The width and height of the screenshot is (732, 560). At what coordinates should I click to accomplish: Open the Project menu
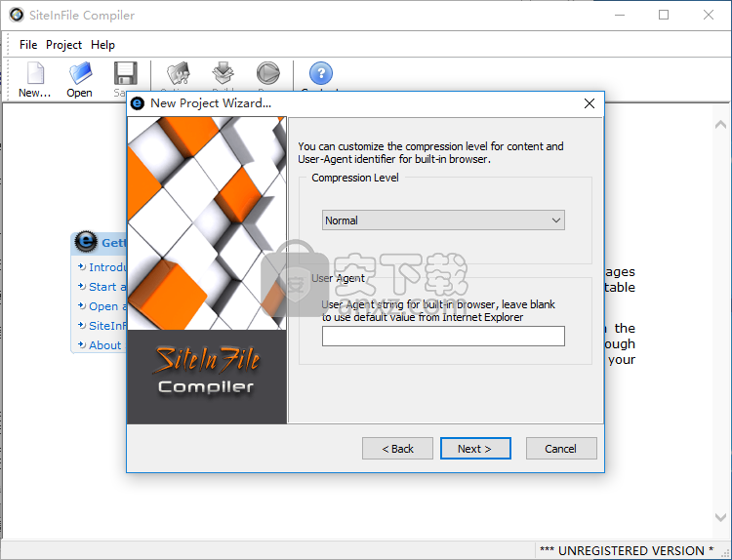pos(63,45)
